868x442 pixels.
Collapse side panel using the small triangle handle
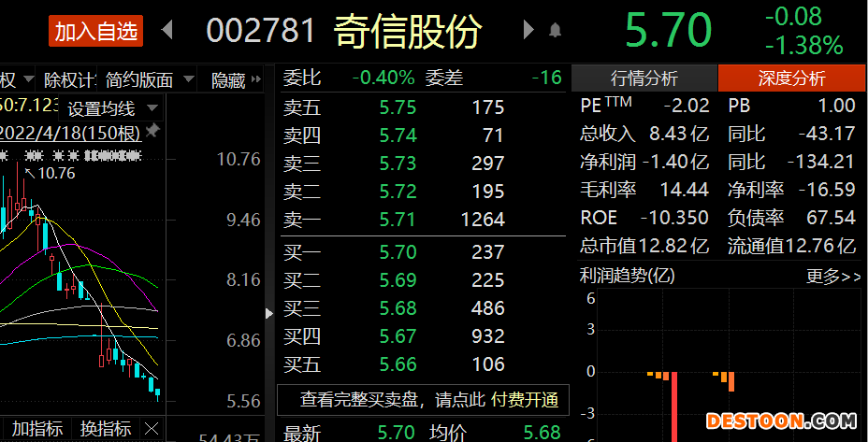click(x=270, y=313)
